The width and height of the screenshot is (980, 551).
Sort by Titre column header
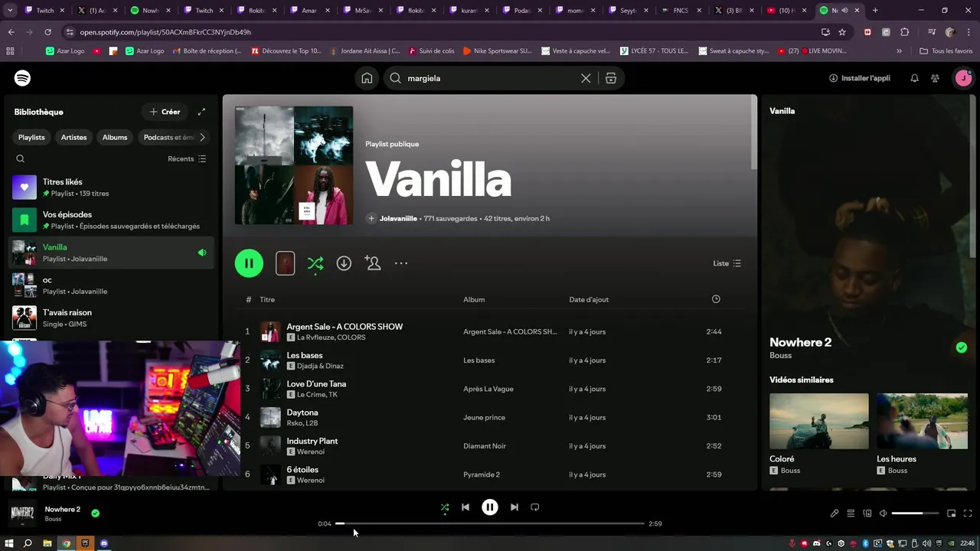tap(267, 299)
